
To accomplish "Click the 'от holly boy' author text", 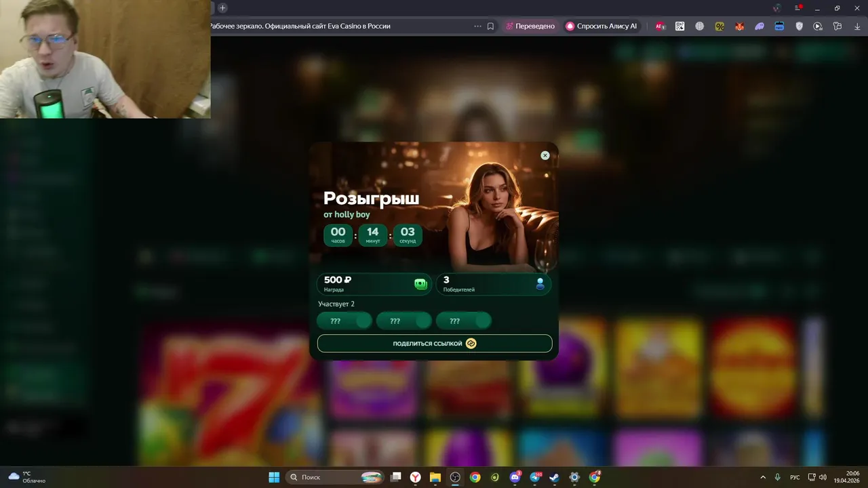I will pos(347,215).
